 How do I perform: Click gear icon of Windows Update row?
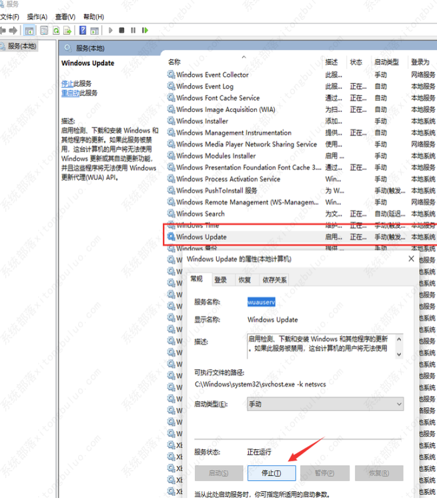pyautogui.click(x=171, y=237)
